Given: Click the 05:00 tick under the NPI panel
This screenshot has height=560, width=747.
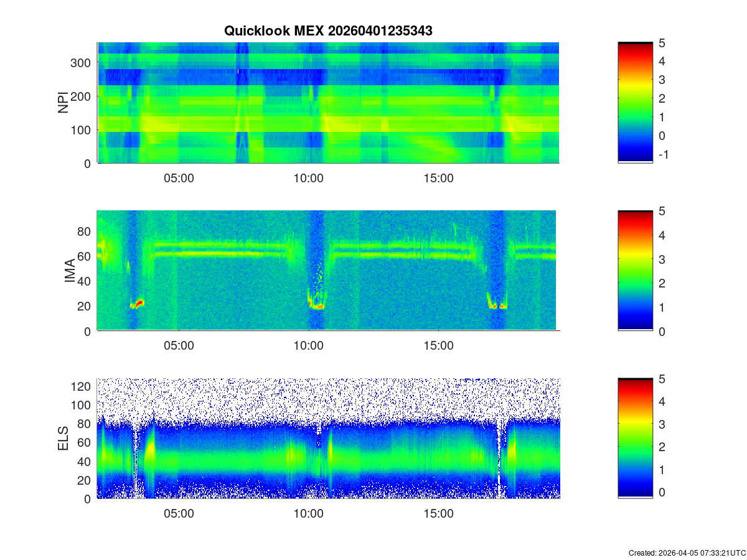Looking at the screenshot, I should 179,178.
